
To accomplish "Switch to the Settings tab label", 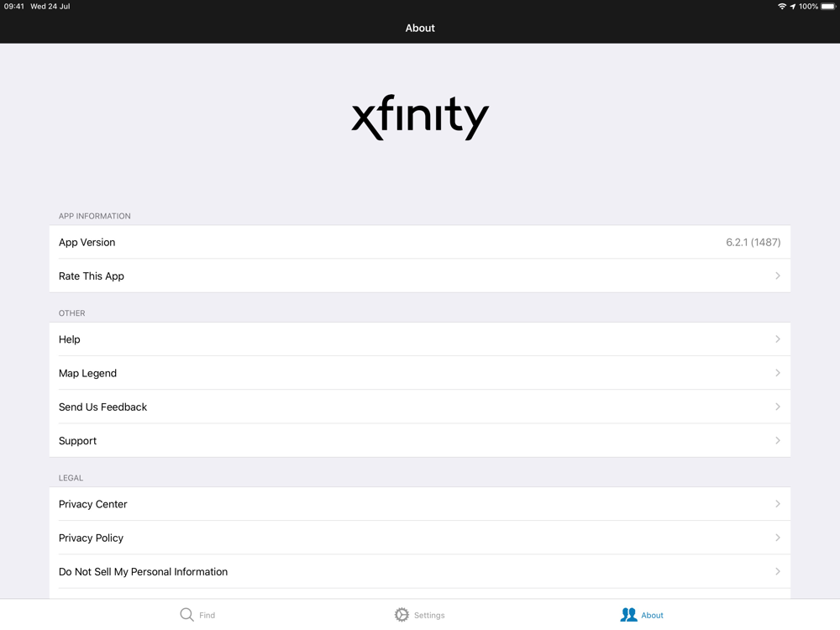I will (x=429, y=615).
